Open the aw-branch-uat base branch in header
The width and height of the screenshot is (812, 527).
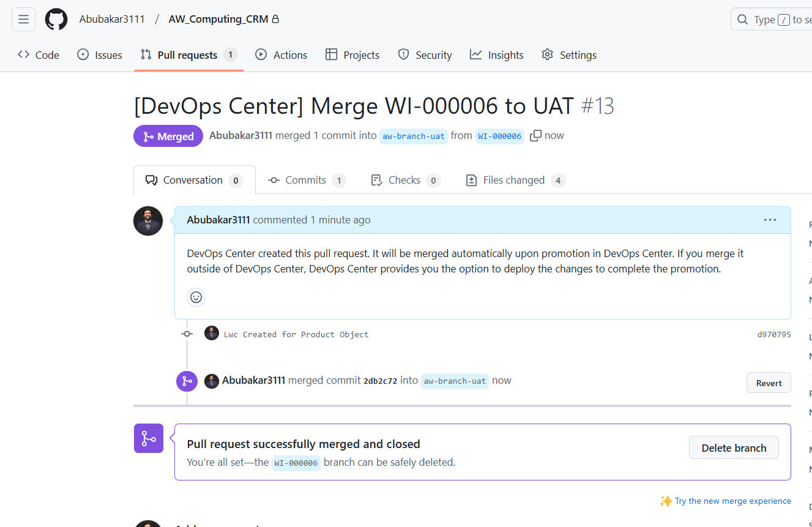coord(414,136)
